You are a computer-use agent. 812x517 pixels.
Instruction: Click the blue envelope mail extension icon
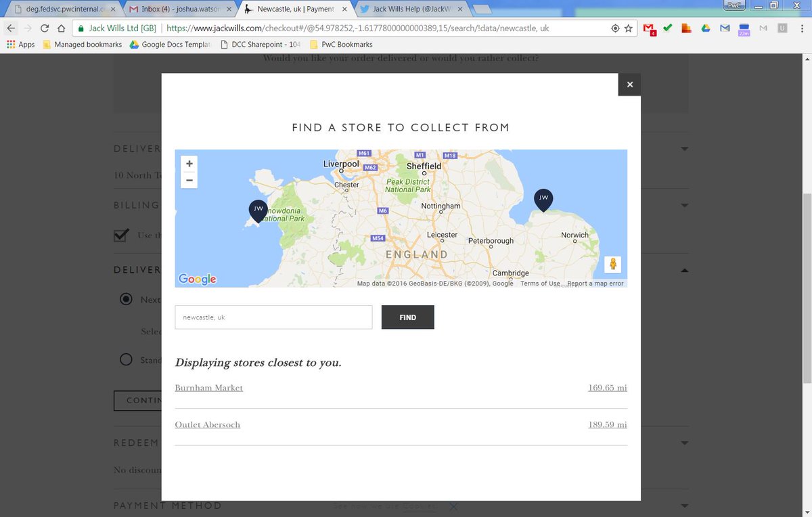click(725, 28)
